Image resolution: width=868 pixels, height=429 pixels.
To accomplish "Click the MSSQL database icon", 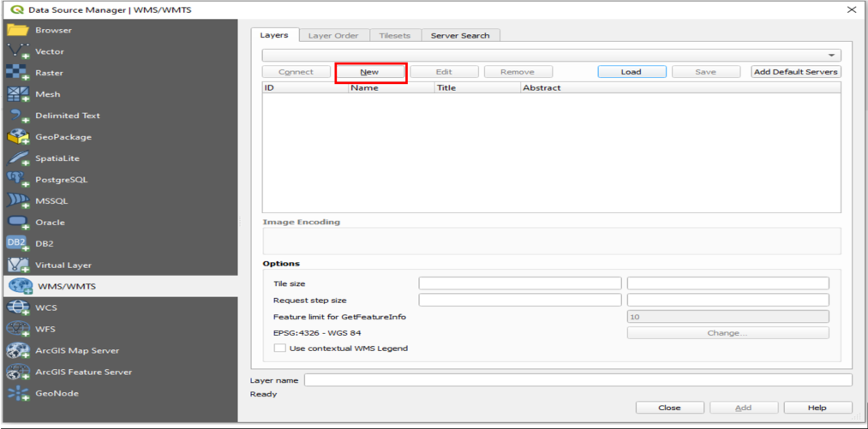I will click(17, 201).
